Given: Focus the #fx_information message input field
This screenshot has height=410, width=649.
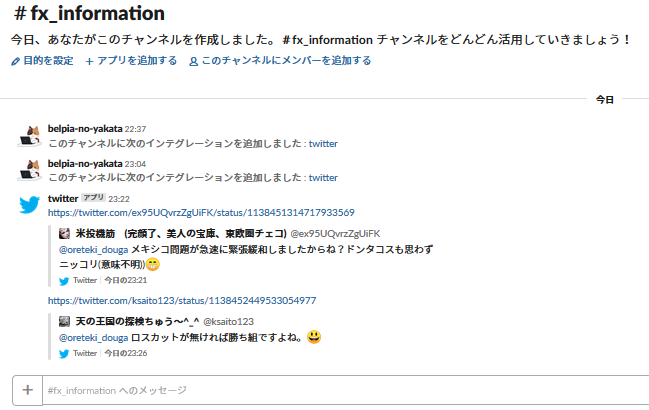Looking at the screenshot, I should tap(346, 390).
